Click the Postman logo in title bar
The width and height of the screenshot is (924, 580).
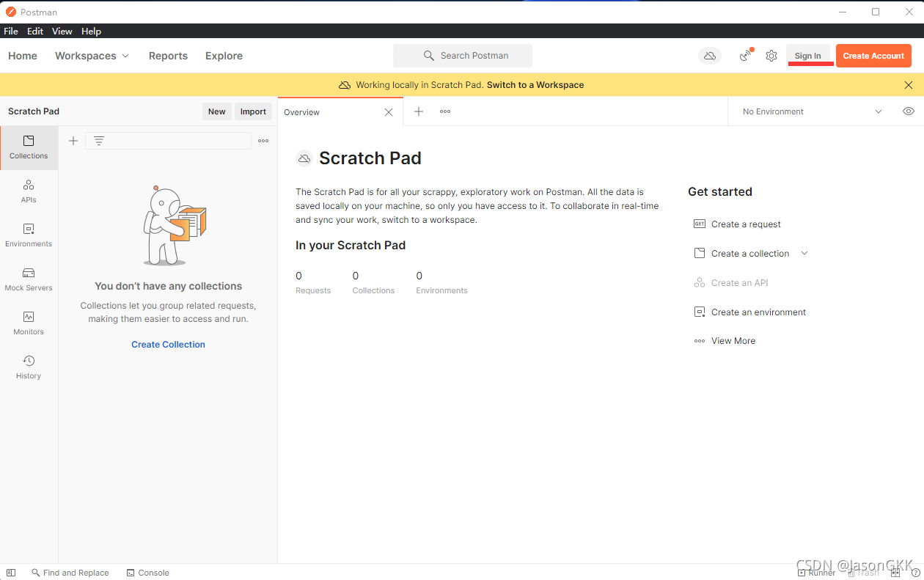(x=10, y=12)
